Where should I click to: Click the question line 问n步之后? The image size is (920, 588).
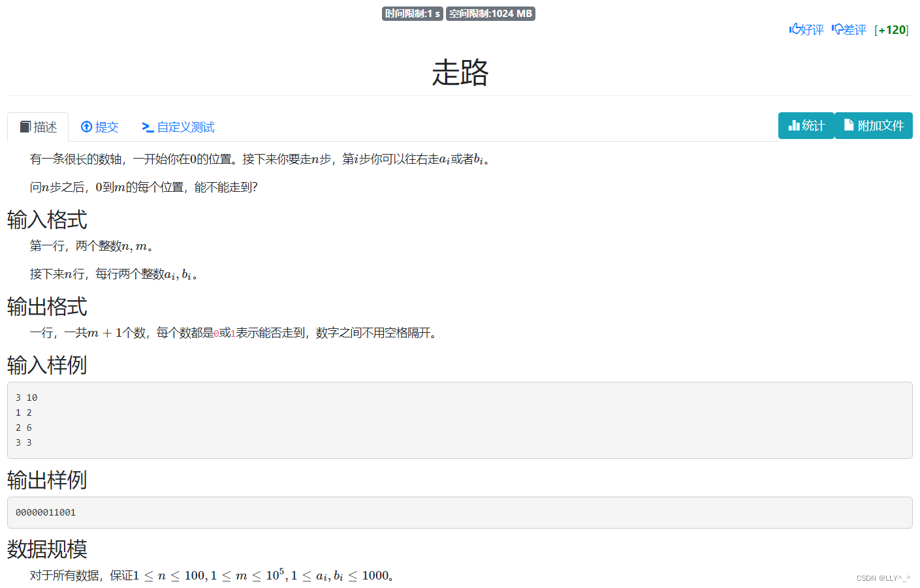[144, 187]
